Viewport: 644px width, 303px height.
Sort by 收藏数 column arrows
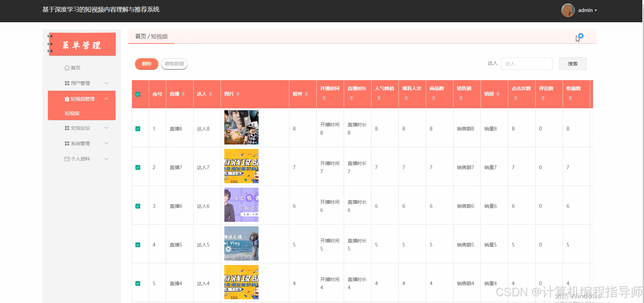pos(570,98)
